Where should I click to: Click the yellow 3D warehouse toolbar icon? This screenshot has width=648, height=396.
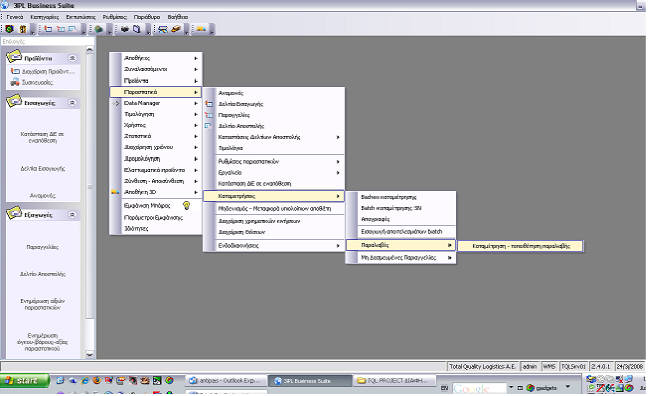point(201,29)
